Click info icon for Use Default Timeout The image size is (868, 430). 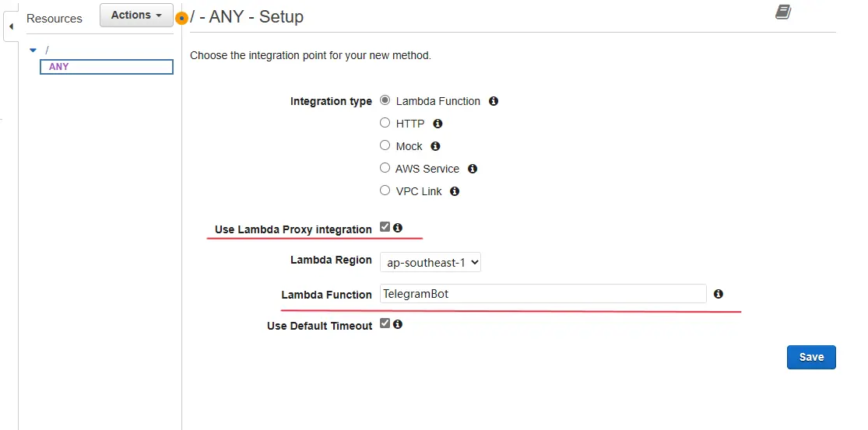click(x=398, y=324)
